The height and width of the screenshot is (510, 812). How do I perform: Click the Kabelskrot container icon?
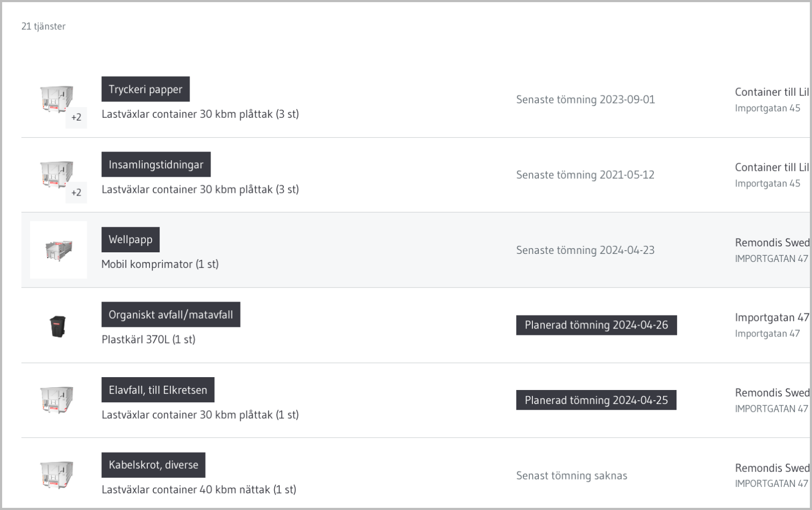click(56, 475)
